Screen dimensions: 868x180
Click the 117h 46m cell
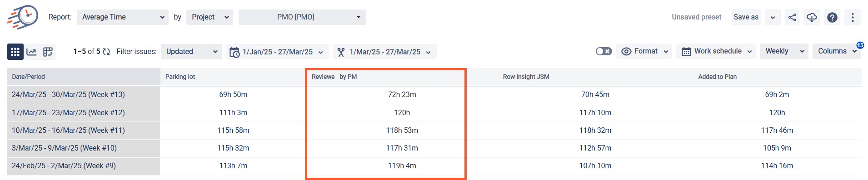[777, 130]
